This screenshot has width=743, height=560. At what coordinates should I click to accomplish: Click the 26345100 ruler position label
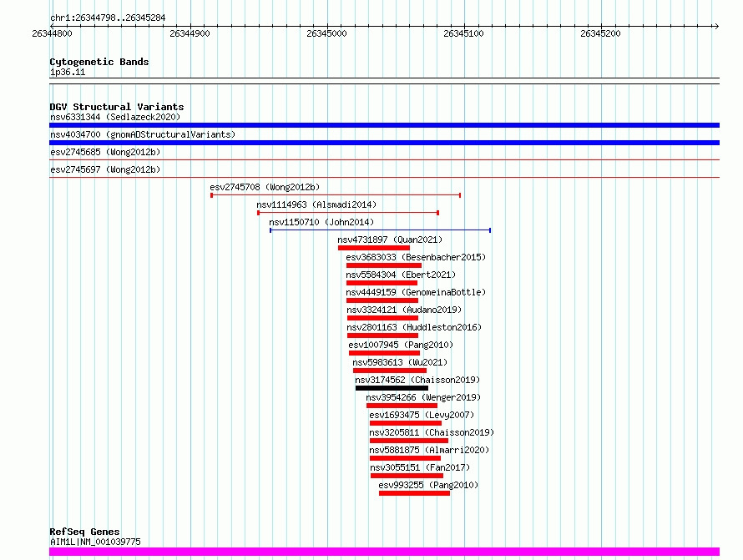[463, 33]
